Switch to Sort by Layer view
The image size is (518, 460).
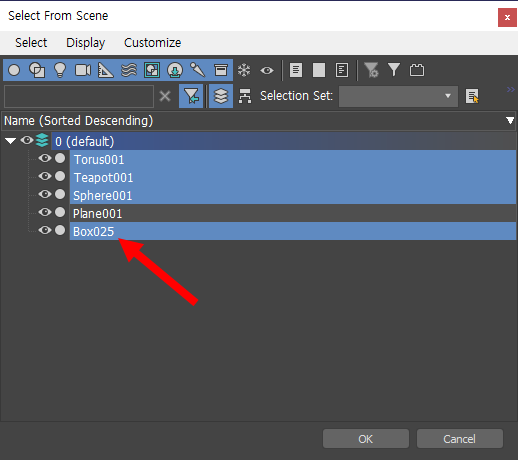[x=221, y=96]
